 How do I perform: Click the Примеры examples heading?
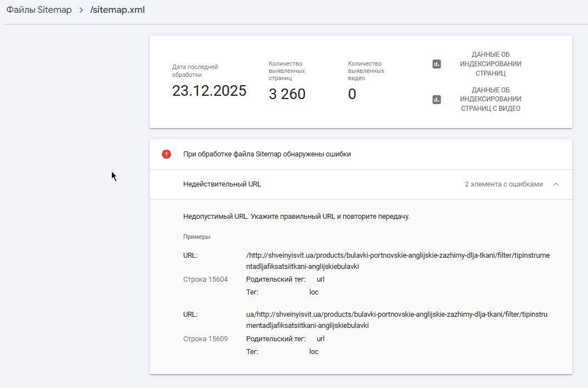click(x=197, y=237)
